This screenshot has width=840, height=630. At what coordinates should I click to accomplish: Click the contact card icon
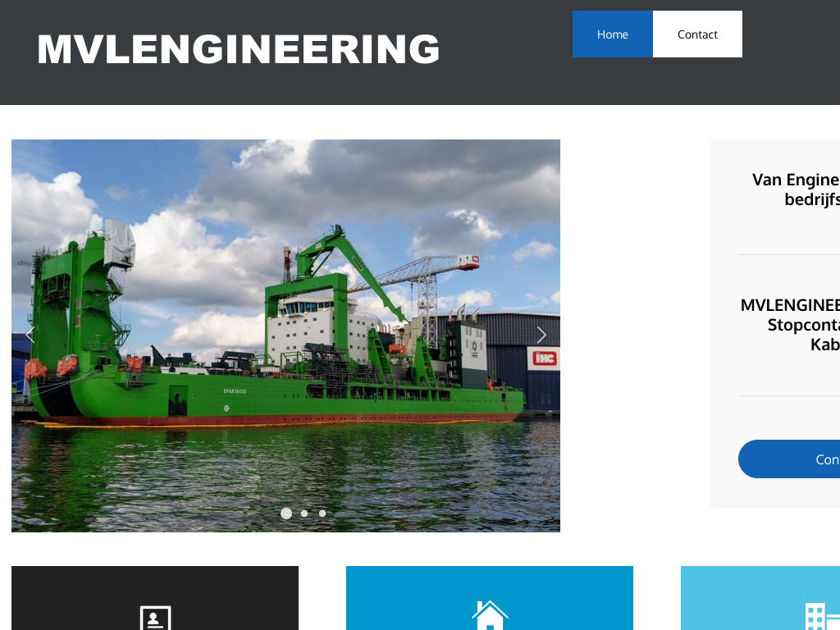click(x=155, y=619)
